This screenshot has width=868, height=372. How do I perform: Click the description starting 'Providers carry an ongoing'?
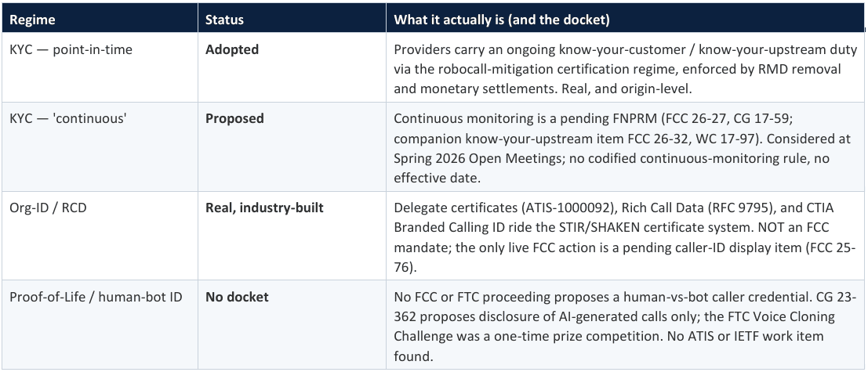pyautogui.click(x=625, y=69)
